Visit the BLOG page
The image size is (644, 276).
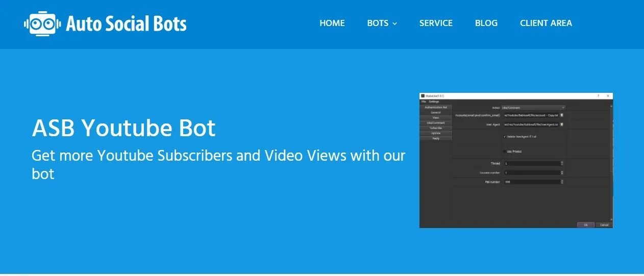[x=486, y=23]
